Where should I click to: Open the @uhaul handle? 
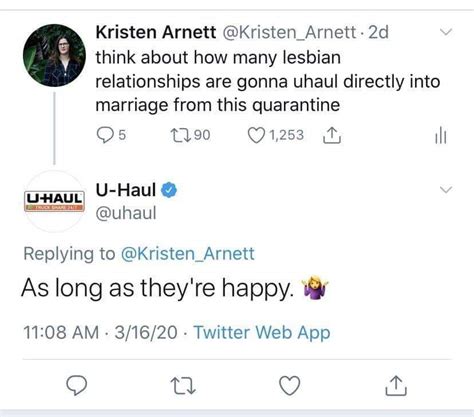click(126, 213)
